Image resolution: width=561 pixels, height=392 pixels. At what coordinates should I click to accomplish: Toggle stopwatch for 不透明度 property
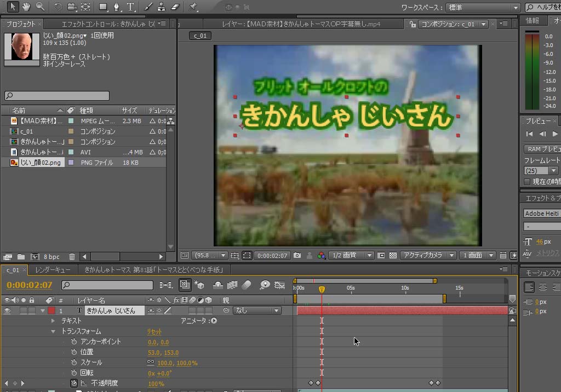(x=74, y=383)
